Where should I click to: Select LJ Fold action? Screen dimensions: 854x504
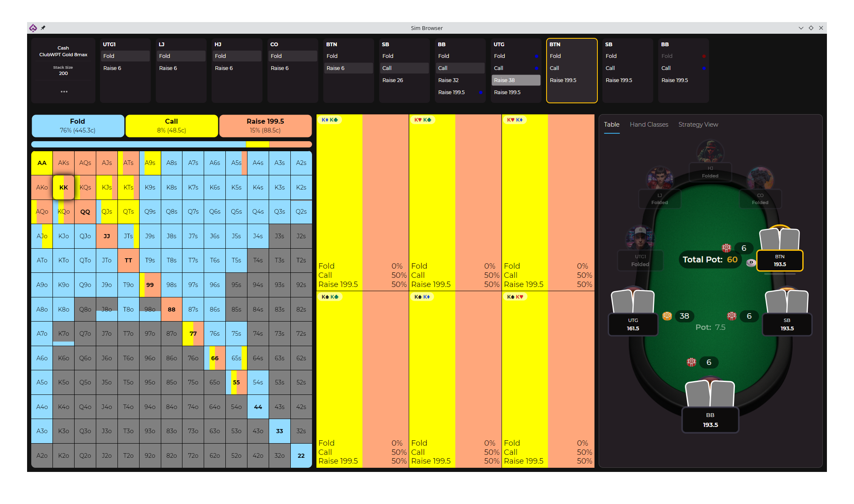click(x=181, y=56)
